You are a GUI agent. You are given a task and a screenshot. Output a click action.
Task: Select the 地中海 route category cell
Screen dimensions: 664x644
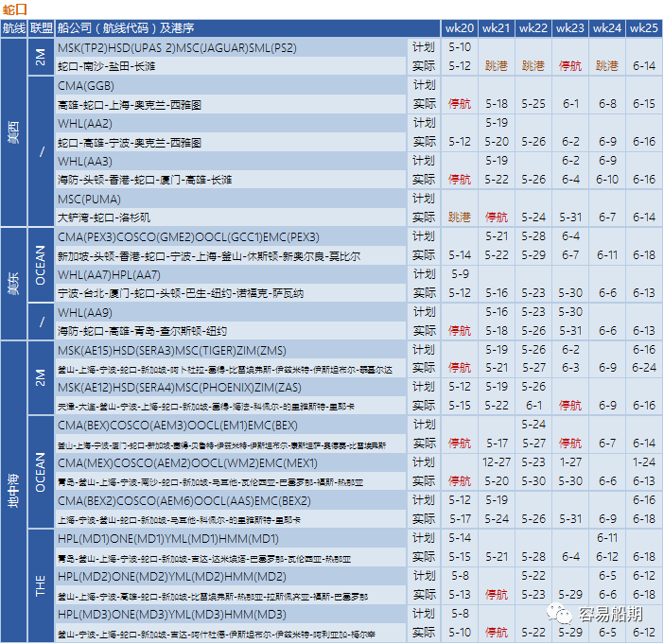(13, 491)
